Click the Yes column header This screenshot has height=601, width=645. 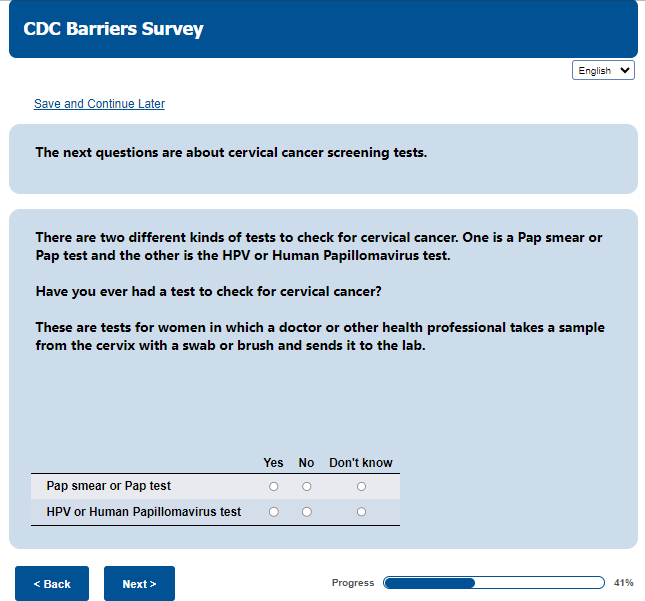(x=273, y=463)
